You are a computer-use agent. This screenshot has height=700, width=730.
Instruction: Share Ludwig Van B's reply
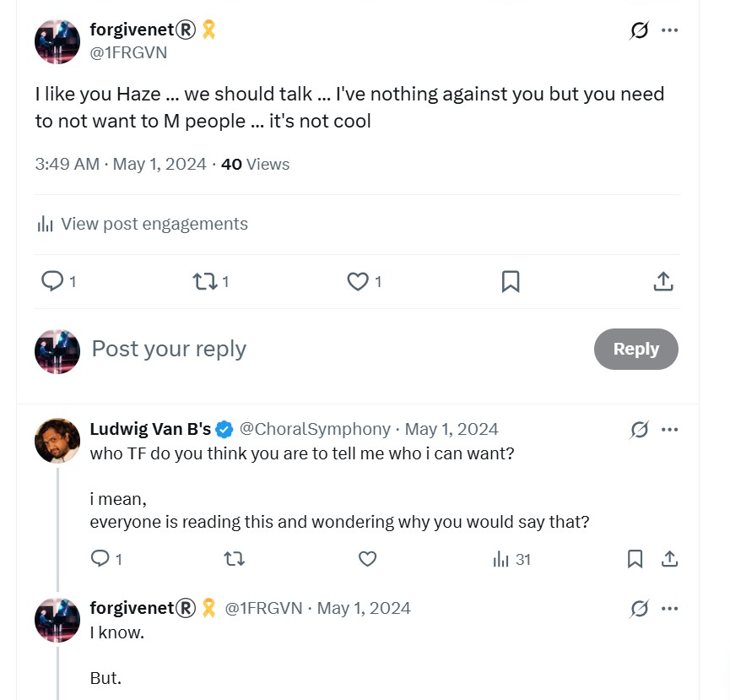(x=669, y=558)
